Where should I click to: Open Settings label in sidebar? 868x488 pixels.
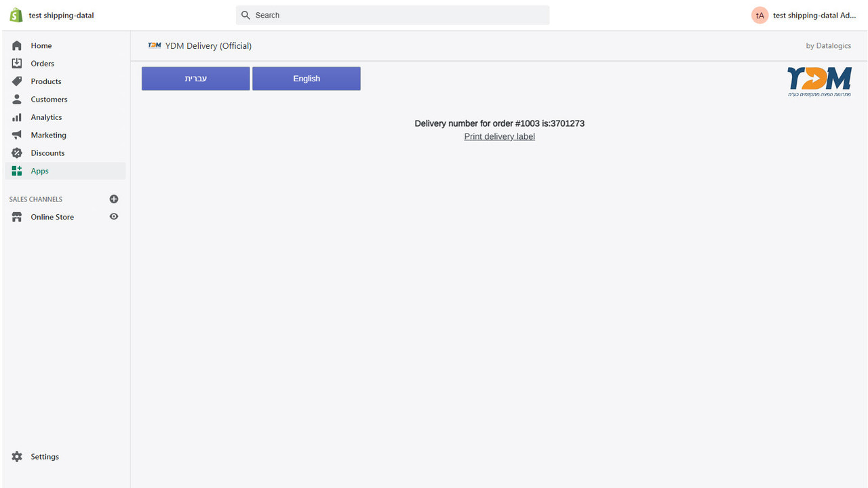pos(45,457)
